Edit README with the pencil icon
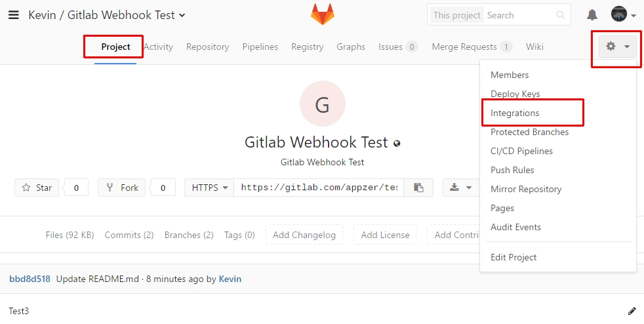 (x=632, y=311)
